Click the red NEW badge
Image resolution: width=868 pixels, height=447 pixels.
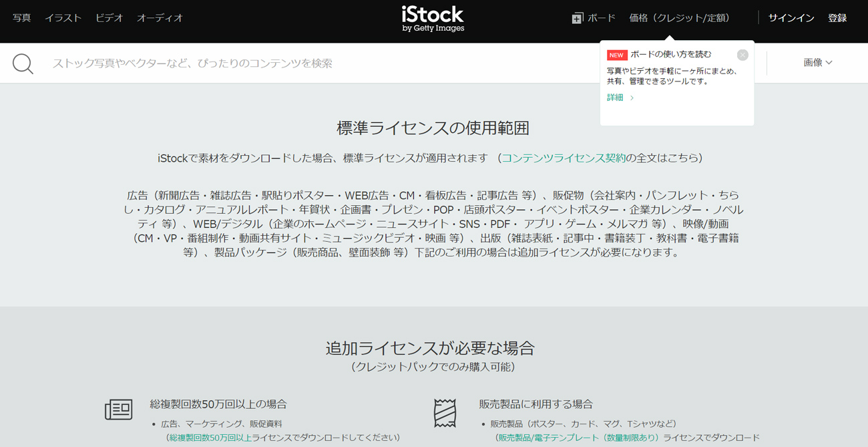(616, 55)
